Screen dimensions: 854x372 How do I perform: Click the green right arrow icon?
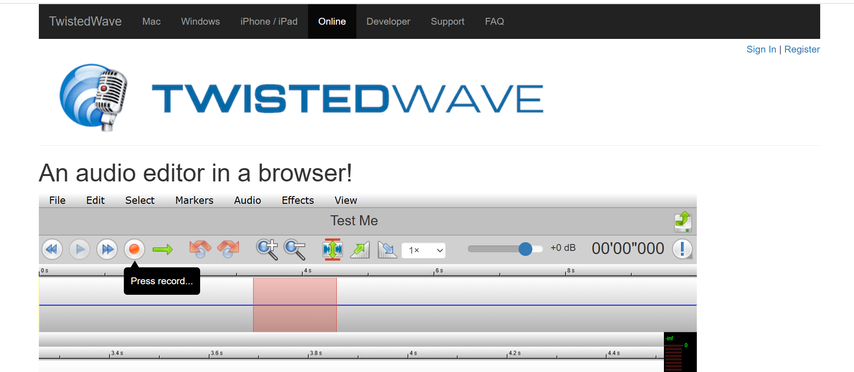(162, 250)
